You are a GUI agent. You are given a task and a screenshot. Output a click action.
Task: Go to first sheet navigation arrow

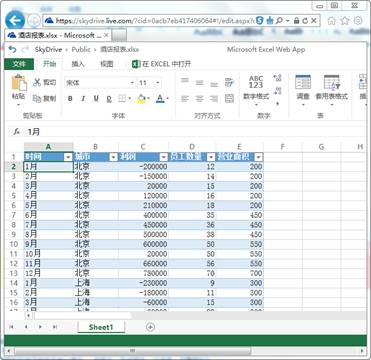(11, 327)
